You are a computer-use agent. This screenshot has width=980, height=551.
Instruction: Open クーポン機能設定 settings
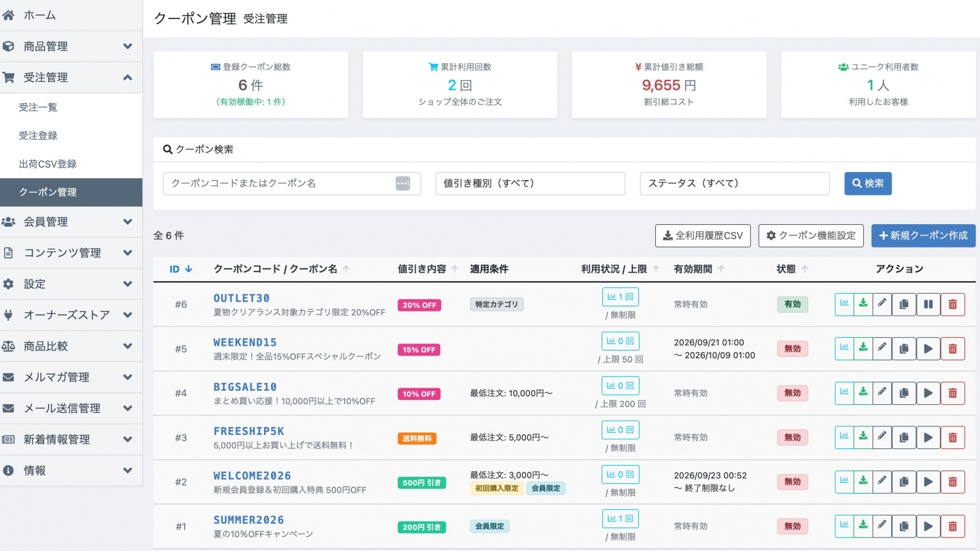tap(811, 235)
